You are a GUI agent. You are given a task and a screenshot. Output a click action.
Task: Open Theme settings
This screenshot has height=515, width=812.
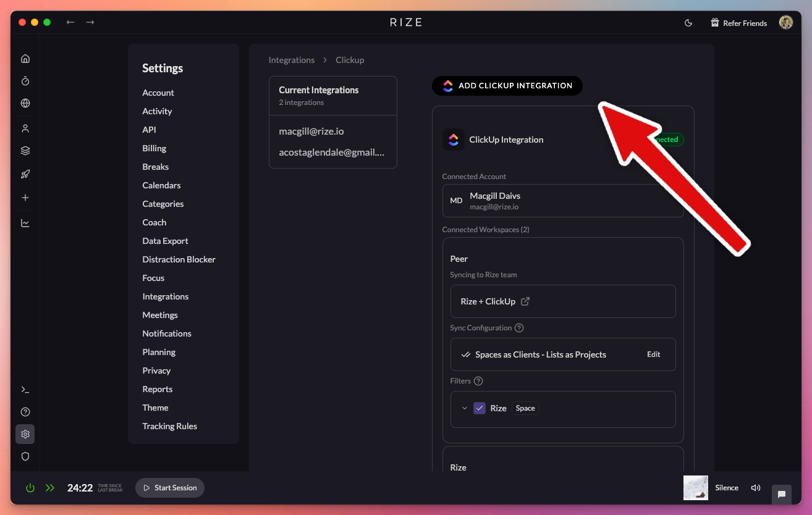pyautogui.click(x=155, y=408)
